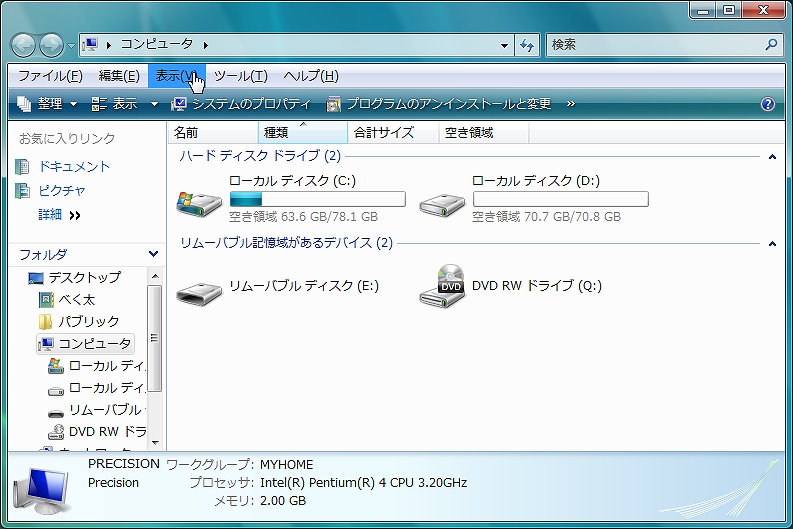Screen dimensions: 793x529
Task: Click the search magnifier icon
Action: pos(771,45)
